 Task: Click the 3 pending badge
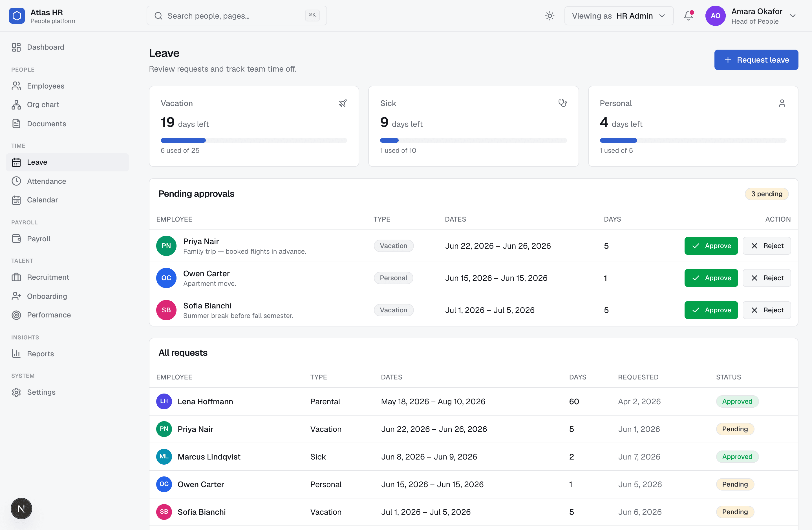(x=767, y=194)
